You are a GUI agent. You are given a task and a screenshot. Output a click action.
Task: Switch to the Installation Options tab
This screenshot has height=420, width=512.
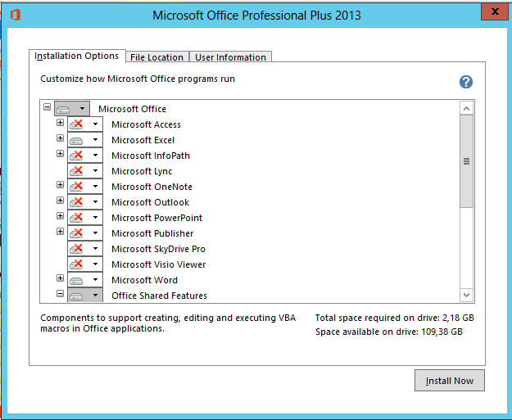point(77,56)
